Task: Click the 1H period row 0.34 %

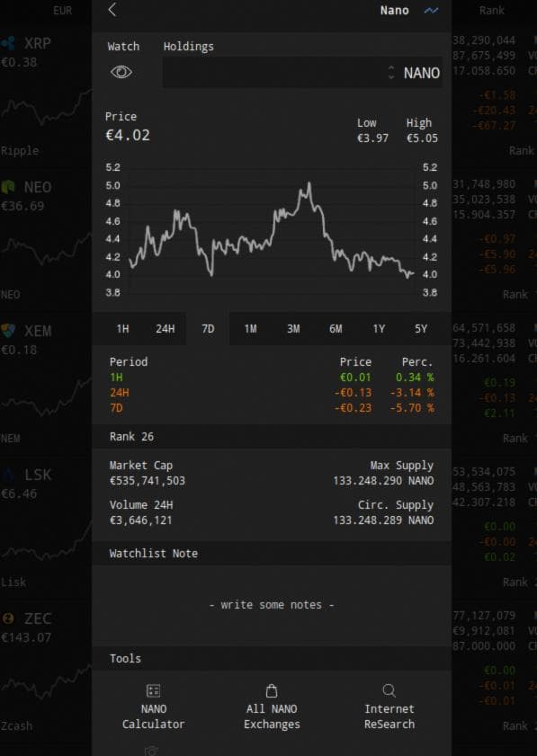Action: click(272, 378)
